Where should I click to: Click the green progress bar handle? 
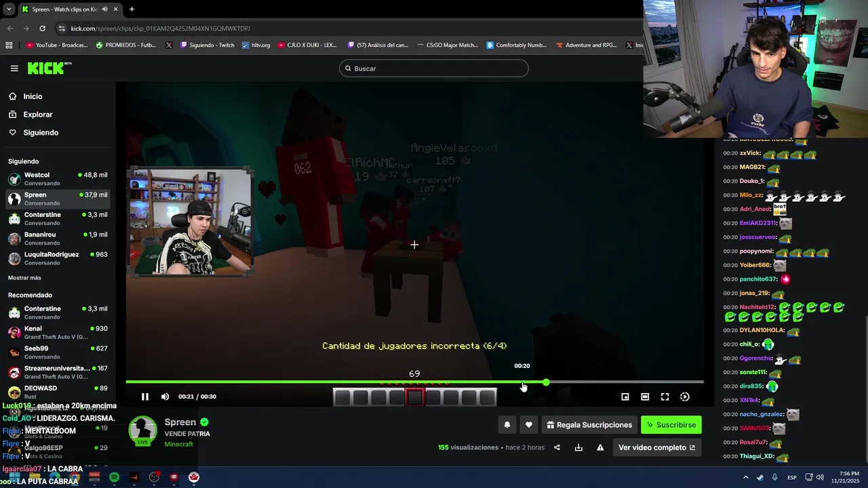point(546,383)
